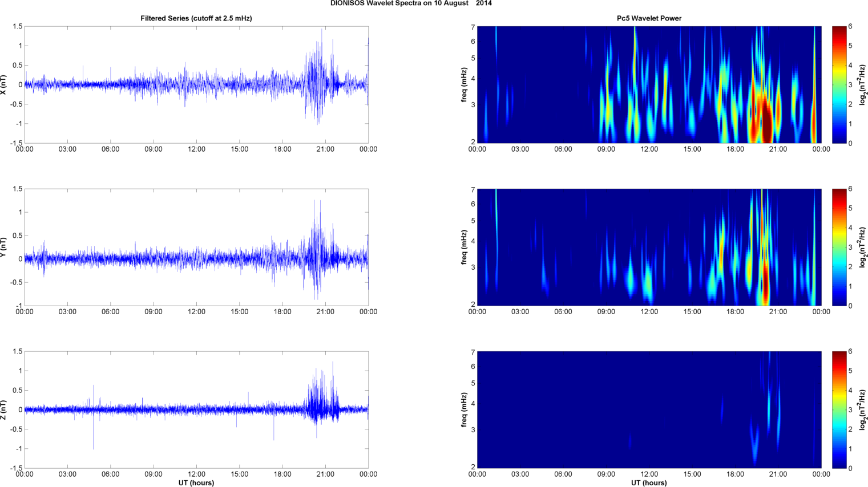Click the 1.5 tick on X (nT) axis
868x487 pixels.
pyautogui.click(x=18, y=26)
